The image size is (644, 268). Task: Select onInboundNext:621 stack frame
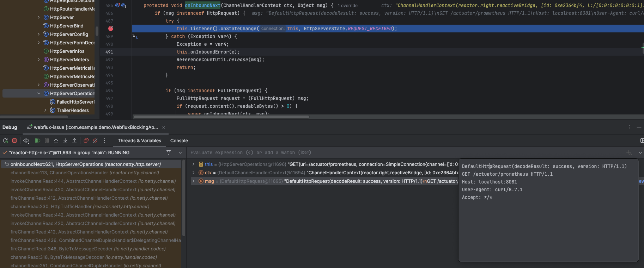pyautogui.click(x=91, y=164)
